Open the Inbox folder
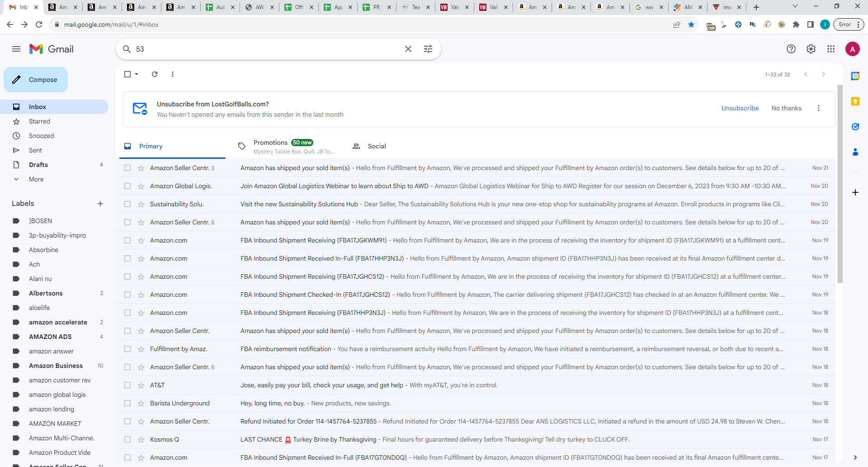 coord(54,107)
